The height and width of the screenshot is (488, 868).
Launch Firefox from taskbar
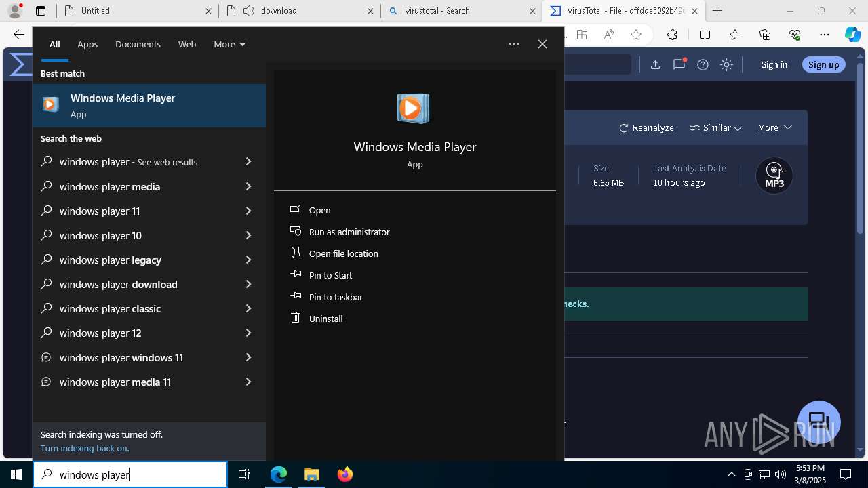tap(345, 474)
